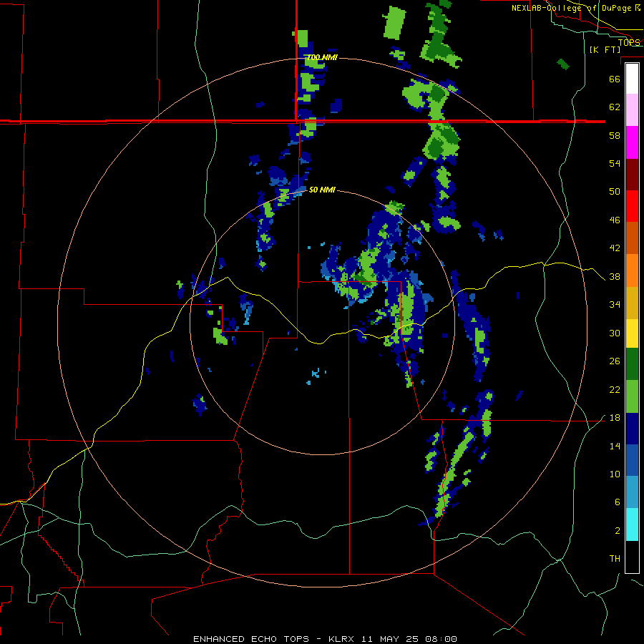Click the "14" scale label
Screen dimensions: 644x644
tap(615, 446)
